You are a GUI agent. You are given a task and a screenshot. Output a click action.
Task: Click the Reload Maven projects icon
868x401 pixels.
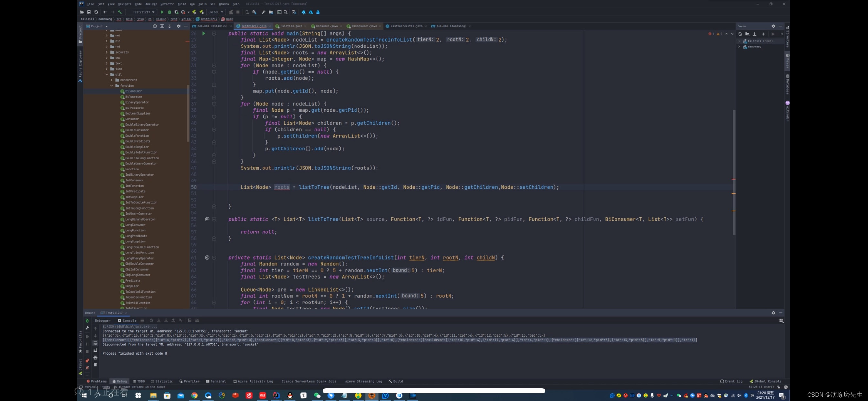tap(740, 34)
